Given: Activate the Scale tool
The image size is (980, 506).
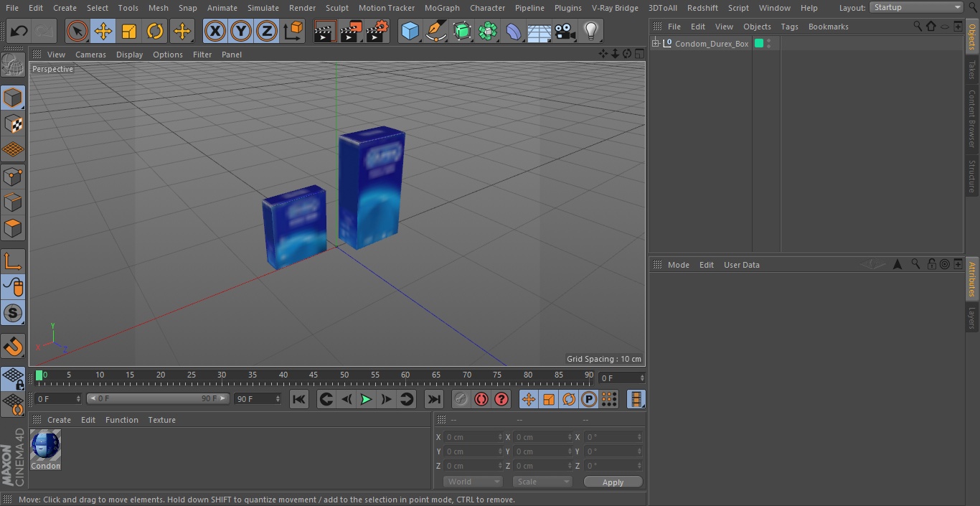Looking at the screenshot, I should point(129,31).
